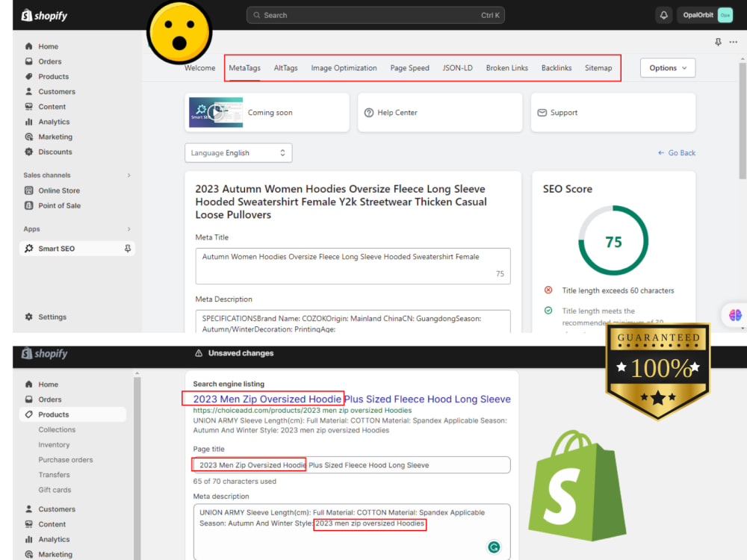Switch to the JSON-LD tab
Image resolution: width=747 pixels, height=560 pixels.
tap(457, 68)
